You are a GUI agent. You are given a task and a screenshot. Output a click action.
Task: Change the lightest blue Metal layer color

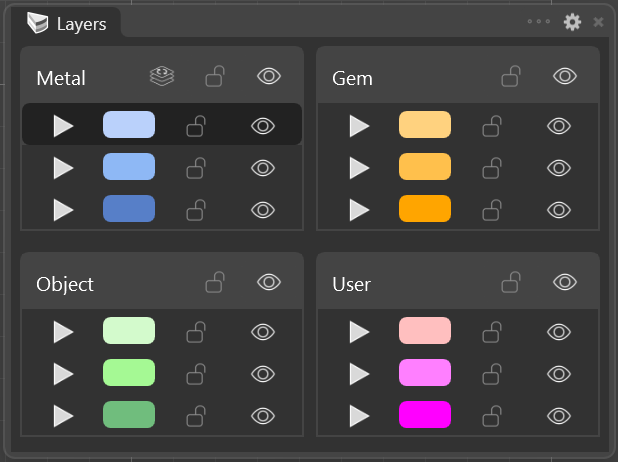point(129,125)
